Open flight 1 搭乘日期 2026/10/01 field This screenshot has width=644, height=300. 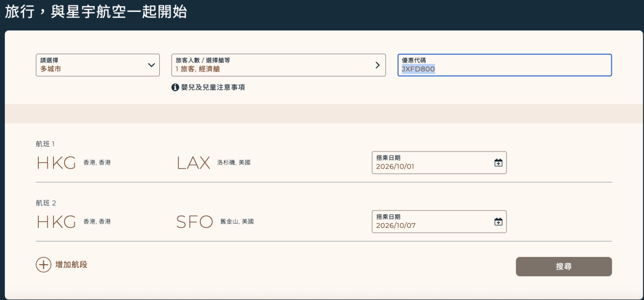(x=439, y=162)
